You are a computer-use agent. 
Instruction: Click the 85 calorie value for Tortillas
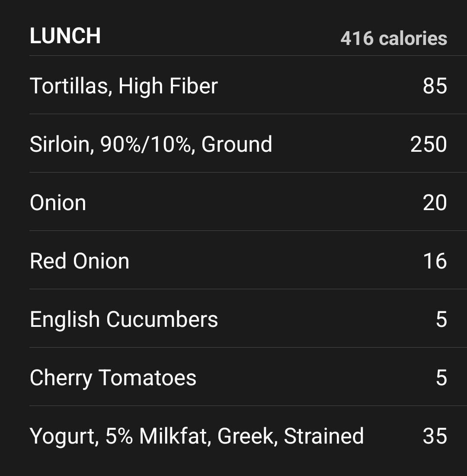tap(435, 86)
